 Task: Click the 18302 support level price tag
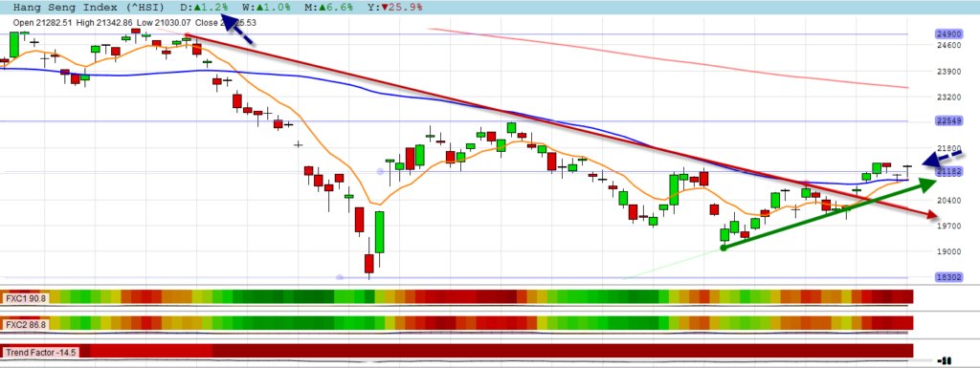948,277
